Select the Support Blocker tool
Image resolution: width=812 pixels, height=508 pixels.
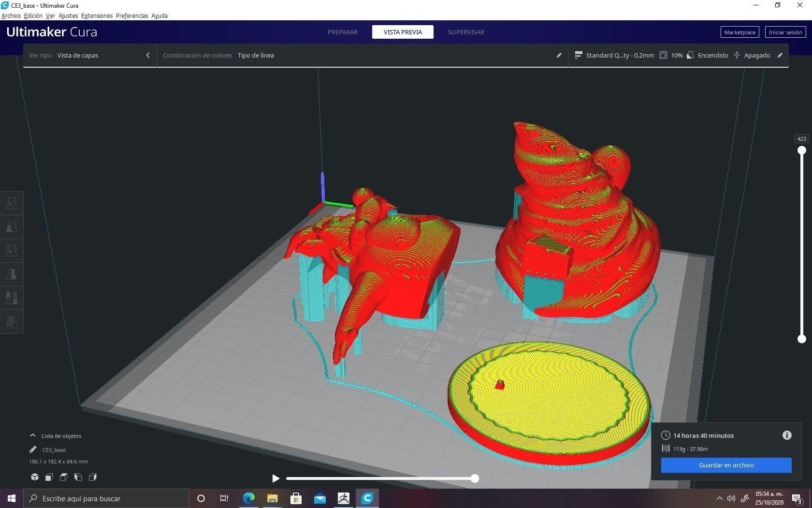pyautogui.click(x=12, y=322)
